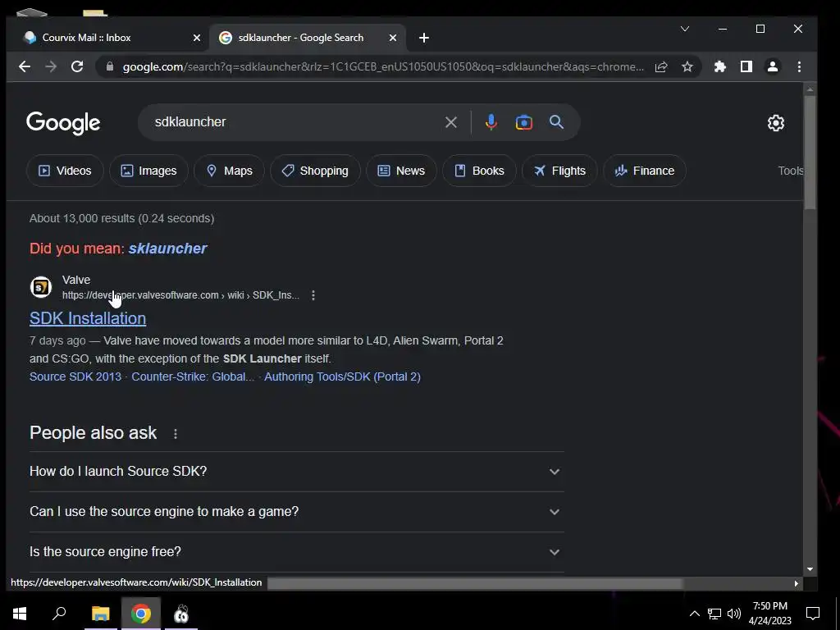The height and width of the screenshot is (630, 840).
Task: Open the taskbar clock showing 7:50 PM
Action: click(769, 614)
